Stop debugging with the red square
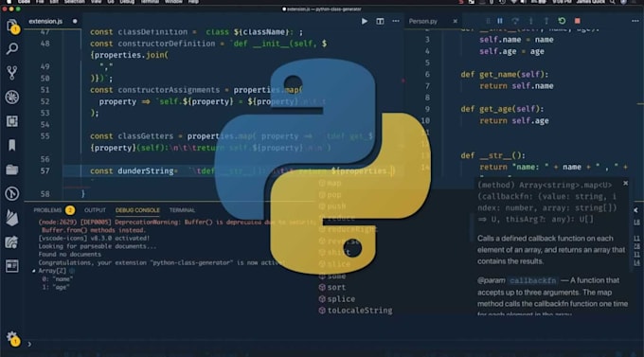 (577, 21)
